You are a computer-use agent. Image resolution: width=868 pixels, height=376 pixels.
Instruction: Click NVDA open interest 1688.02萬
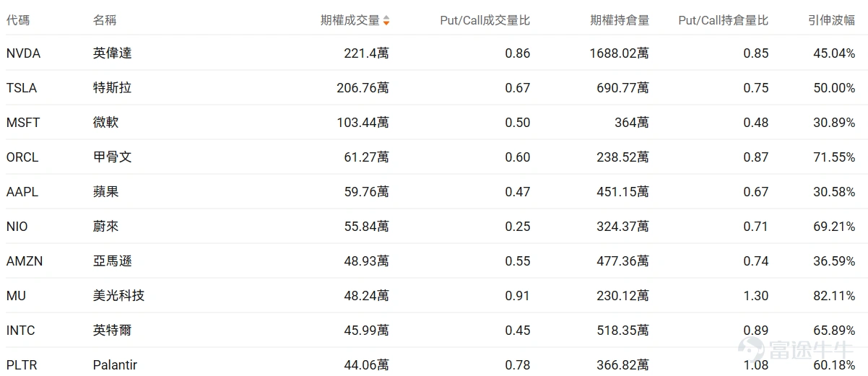click(620, 53)
